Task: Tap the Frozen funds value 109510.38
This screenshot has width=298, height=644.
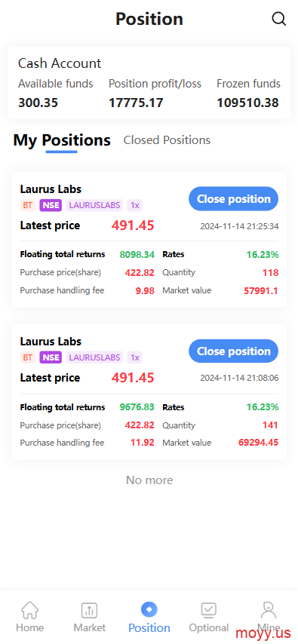Action: point(248,103)
